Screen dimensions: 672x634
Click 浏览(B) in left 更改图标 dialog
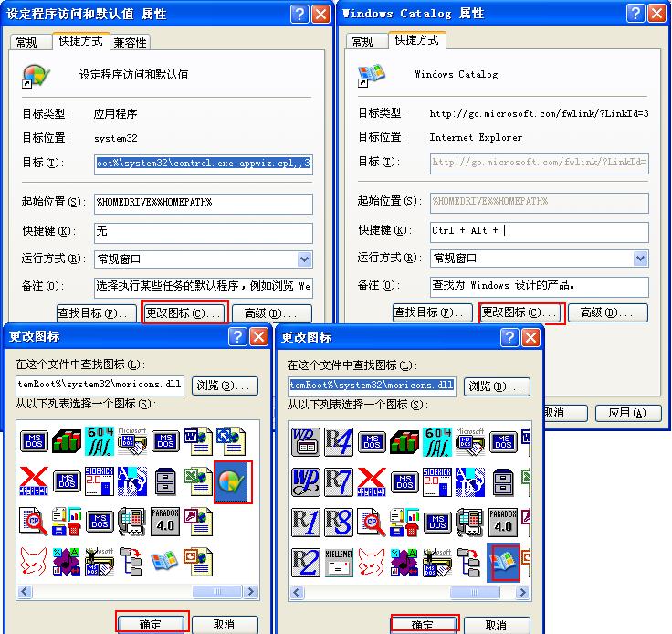coord(225,386)
